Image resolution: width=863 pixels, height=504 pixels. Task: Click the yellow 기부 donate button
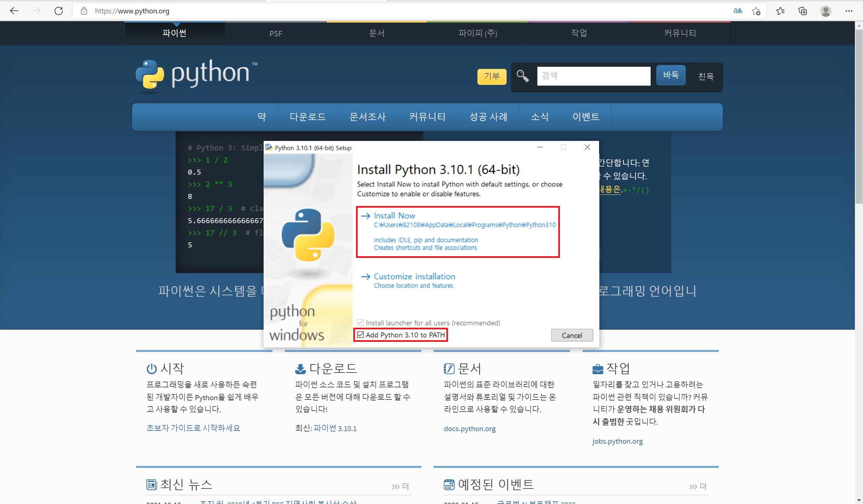[x=492, y=76]
